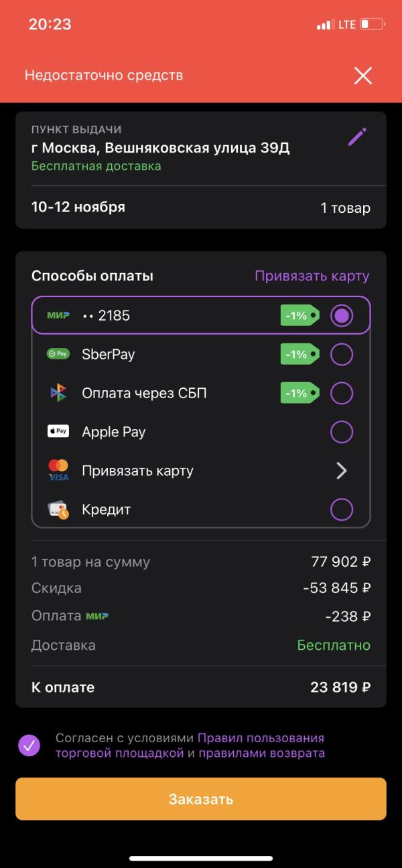Tap the MIR card logo icon
This screenshot has height=868, width=402.
point(58,315)
